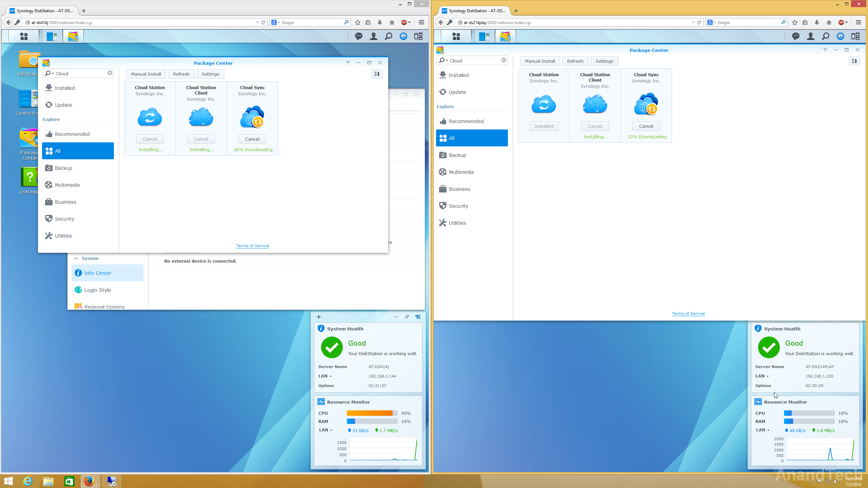
Task: Click the Cloud Sync icon showing 36% downloading
Action: click(252, 117)
